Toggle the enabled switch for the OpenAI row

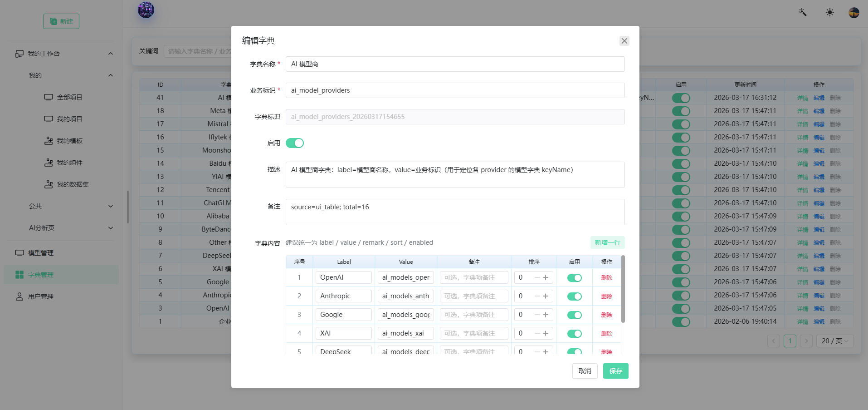point(575,278)
